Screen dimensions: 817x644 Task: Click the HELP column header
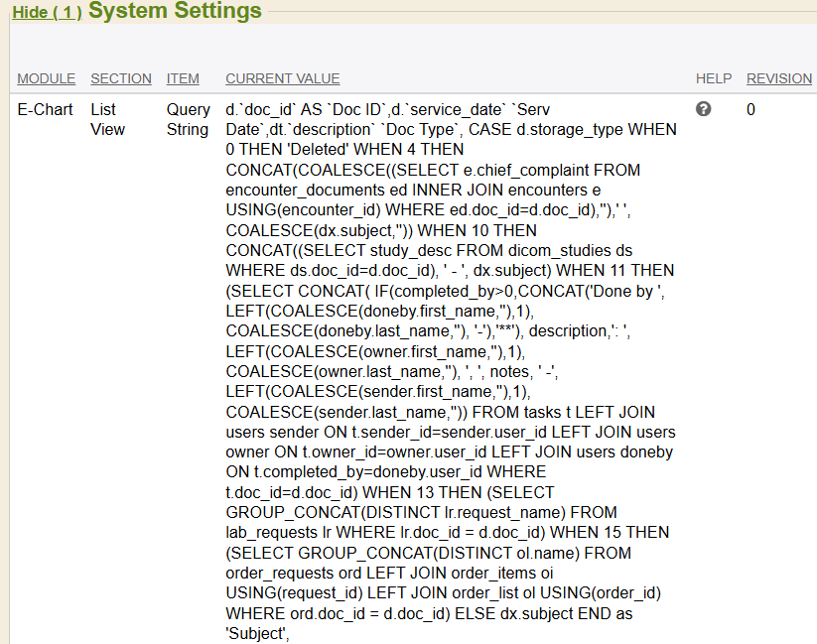click(714, 78)
